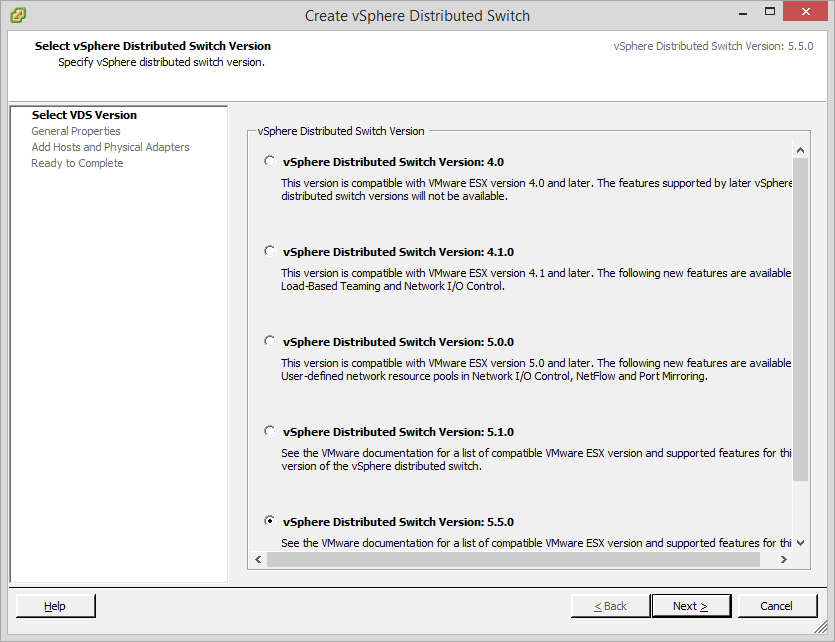Cancel the switch creation wizard

(776, 606)
